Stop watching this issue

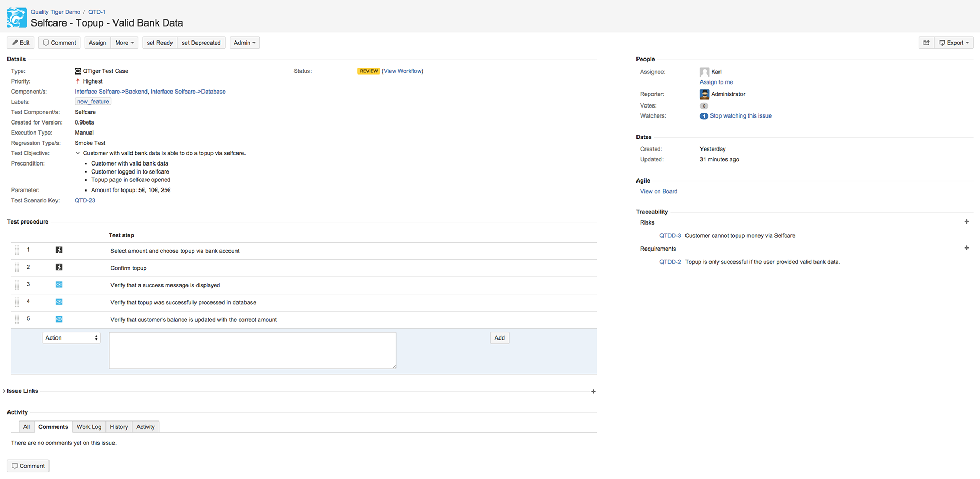(740, 116)
